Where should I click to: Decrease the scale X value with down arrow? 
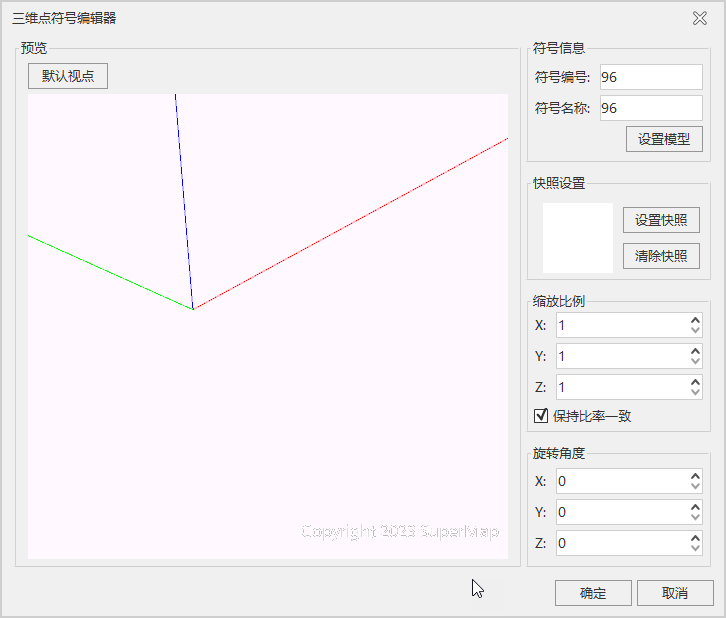[695, 331]
